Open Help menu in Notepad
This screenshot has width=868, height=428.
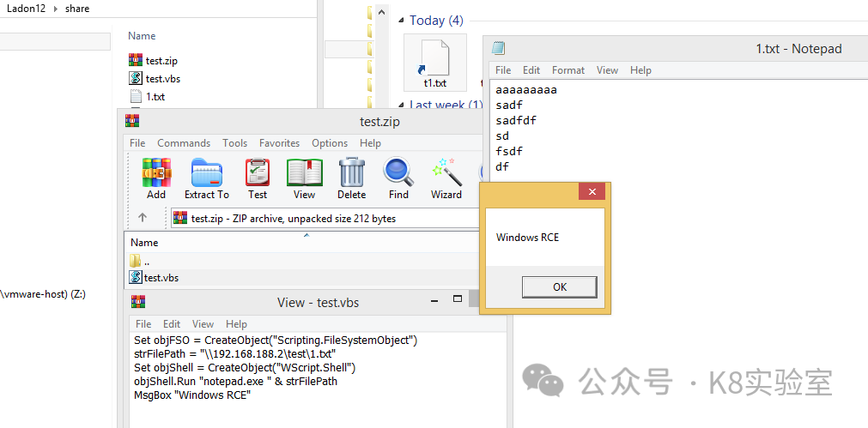(640, 70)
